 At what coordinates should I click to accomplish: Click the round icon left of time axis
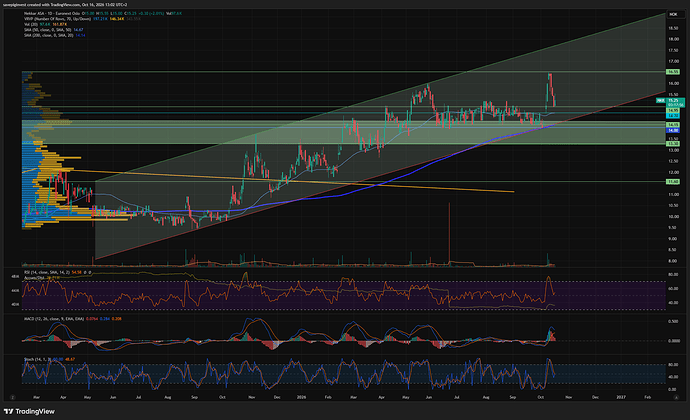click(12, 397)
